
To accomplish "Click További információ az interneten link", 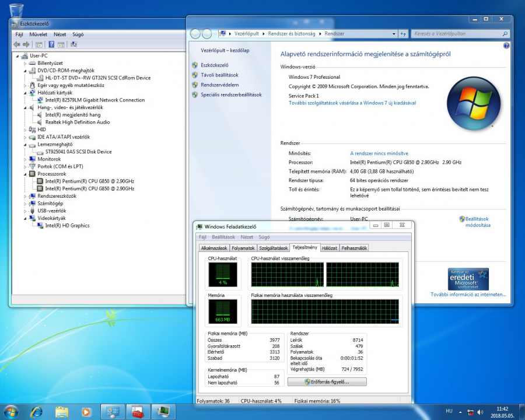I will click(x=468, y=295).
